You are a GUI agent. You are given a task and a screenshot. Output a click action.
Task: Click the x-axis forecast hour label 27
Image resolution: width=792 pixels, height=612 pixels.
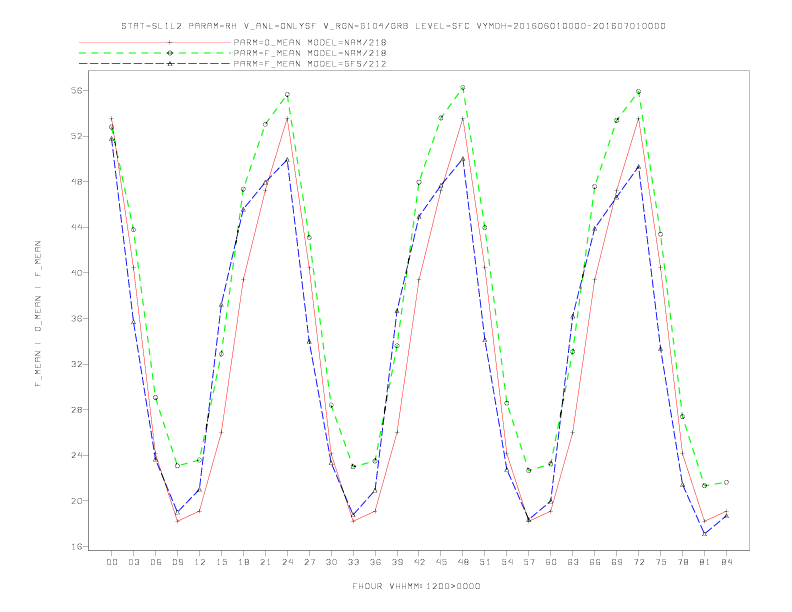(309, 562)
